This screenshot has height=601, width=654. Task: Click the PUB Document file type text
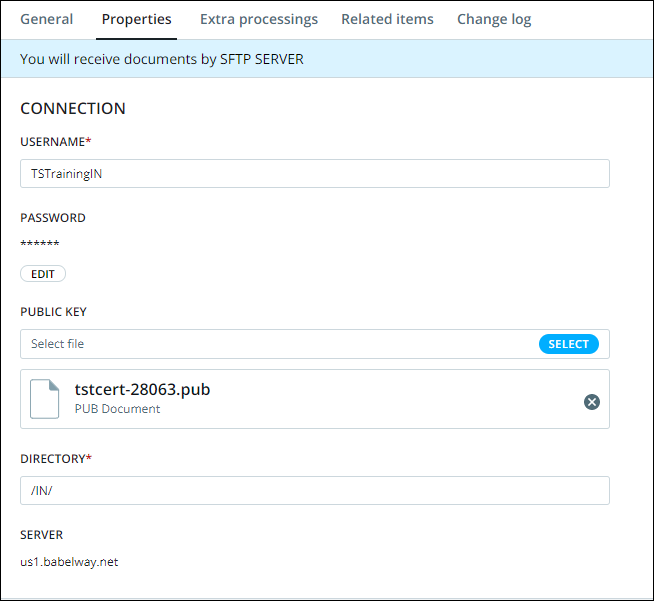[117, 409]
